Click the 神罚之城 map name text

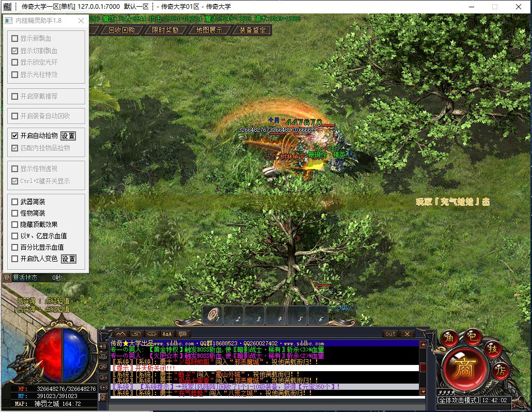coord(47,404)
